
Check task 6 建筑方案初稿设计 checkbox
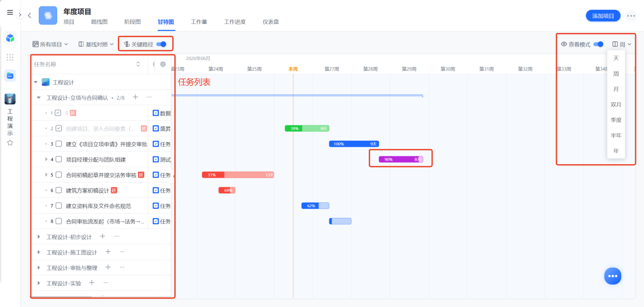(x=59, y=190)
